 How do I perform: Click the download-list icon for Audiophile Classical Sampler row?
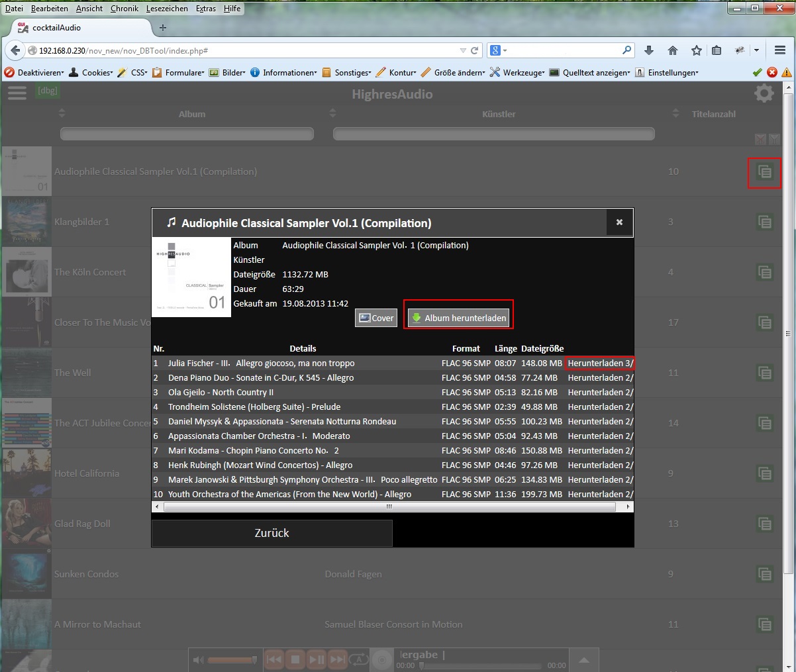(765, 172)
